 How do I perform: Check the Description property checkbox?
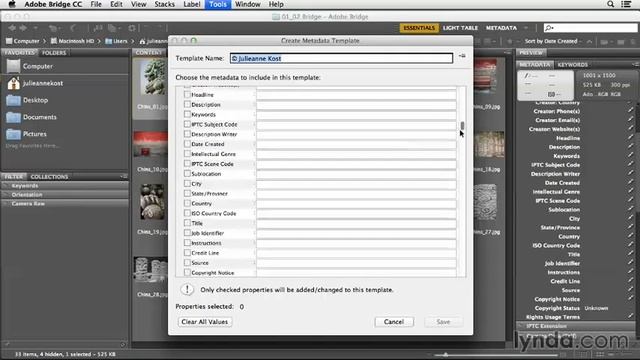[x=187, y=104]
